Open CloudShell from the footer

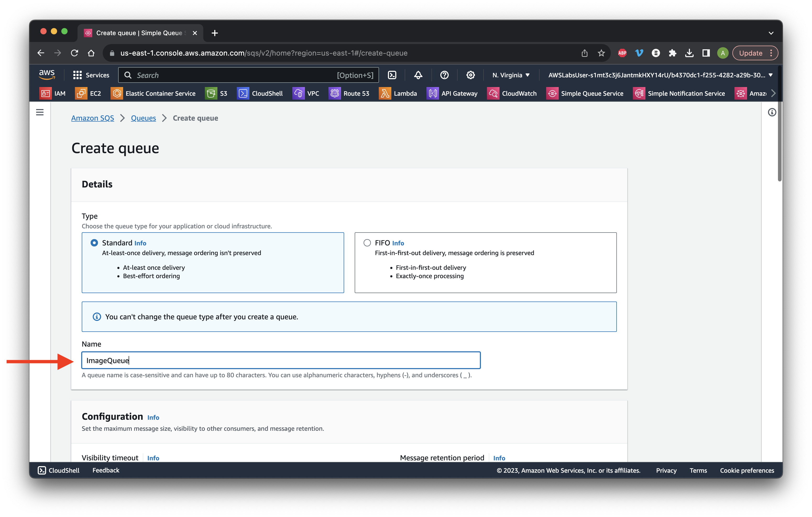coord(59,470)
